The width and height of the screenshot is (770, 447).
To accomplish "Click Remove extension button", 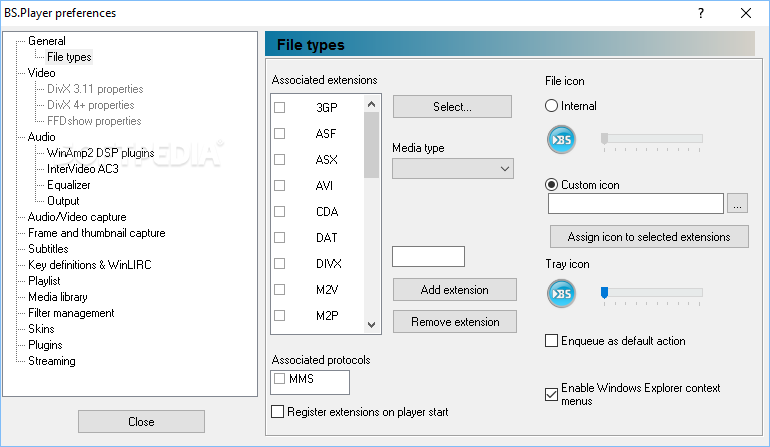I will coord(455,322).
